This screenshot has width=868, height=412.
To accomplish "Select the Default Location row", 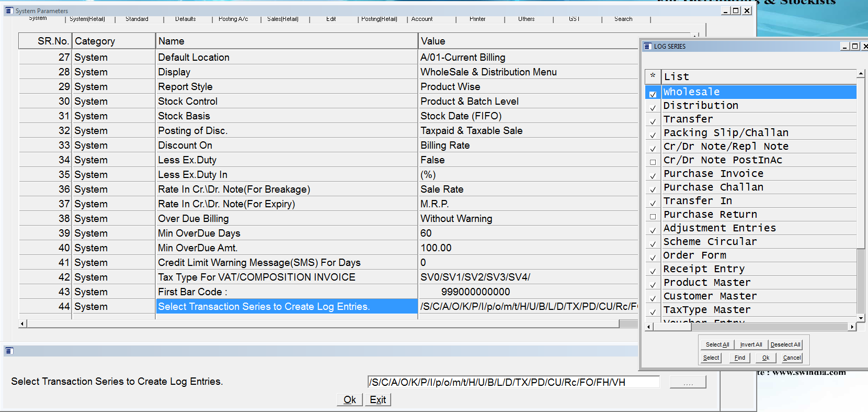I will click(328, 57).
